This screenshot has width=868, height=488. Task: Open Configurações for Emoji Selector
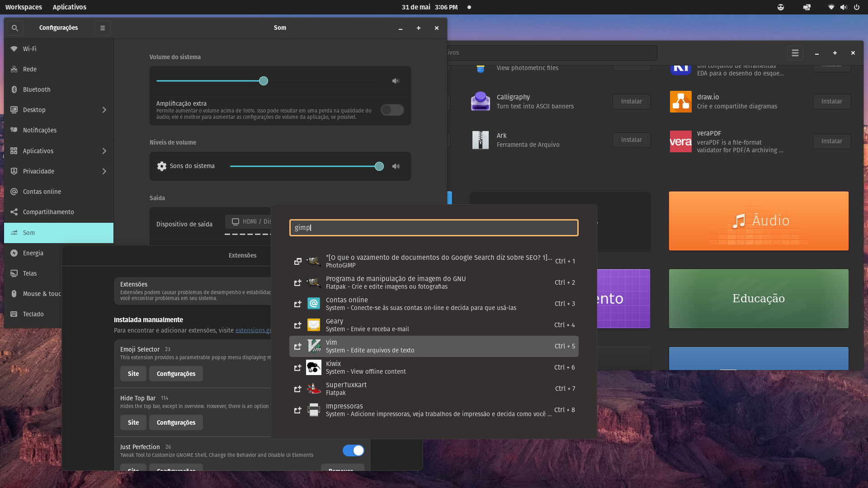175,374
